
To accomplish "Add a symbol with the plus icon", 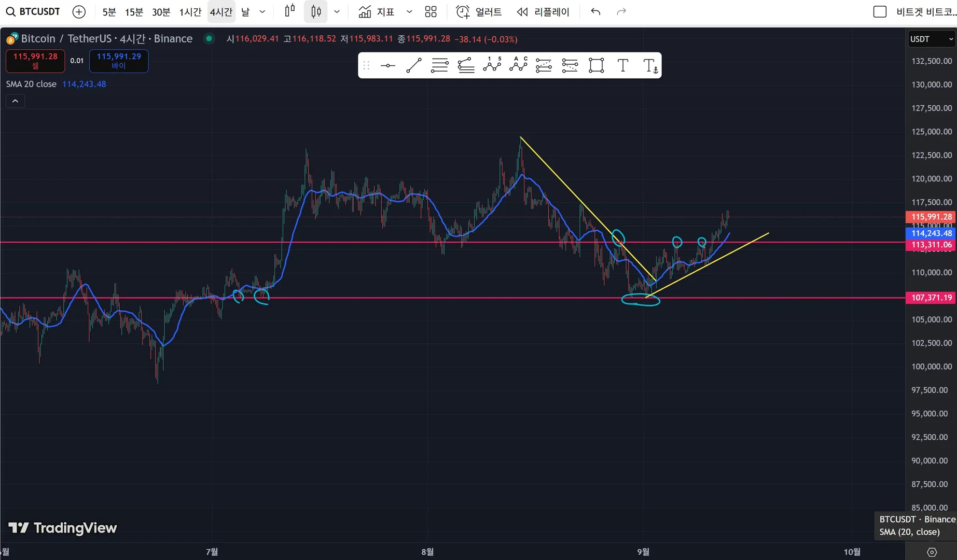I will (79, 11).
